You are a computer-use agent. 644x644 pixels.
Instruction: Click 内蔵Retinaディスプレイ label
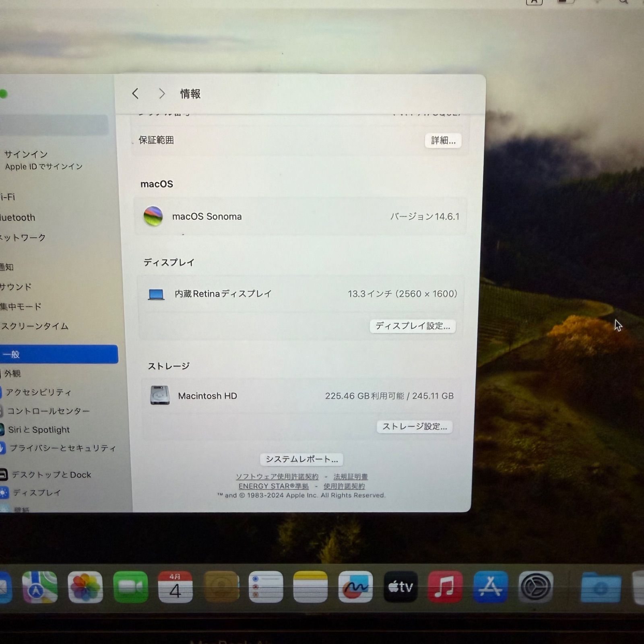point(223,294)
